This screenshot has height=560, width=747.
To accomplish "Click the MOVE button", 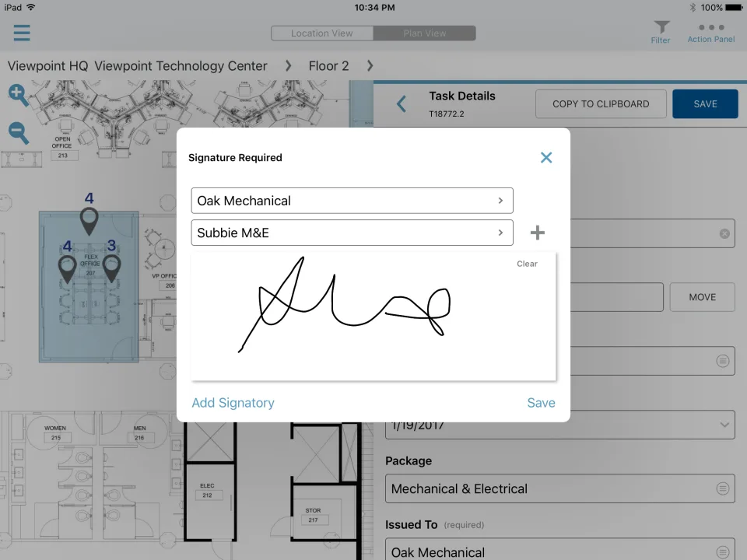I will point(702,297).
